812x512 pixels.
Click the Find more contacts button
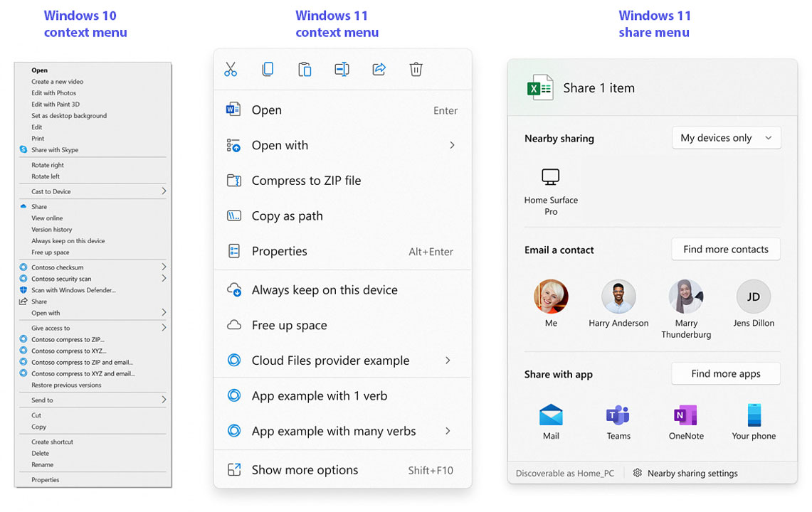725,249
